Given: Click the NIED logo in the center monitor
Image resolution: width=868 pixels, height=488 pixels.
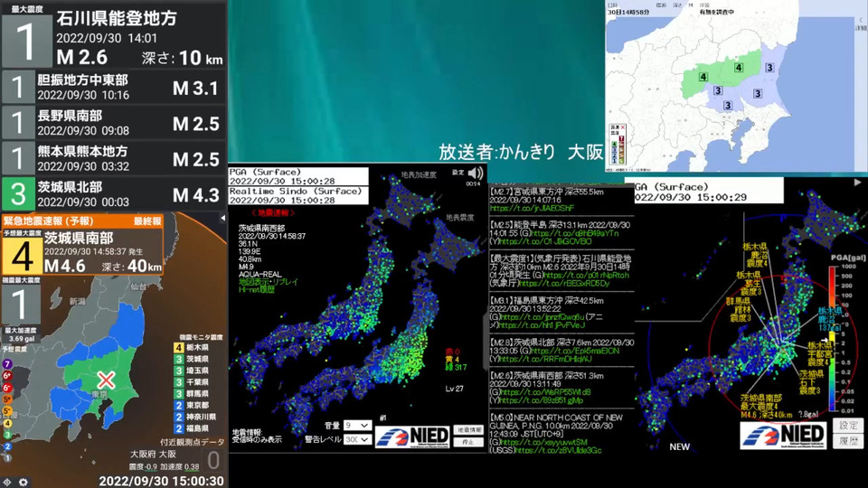Looking at the screenshot, I should click(x=413, y=436).
